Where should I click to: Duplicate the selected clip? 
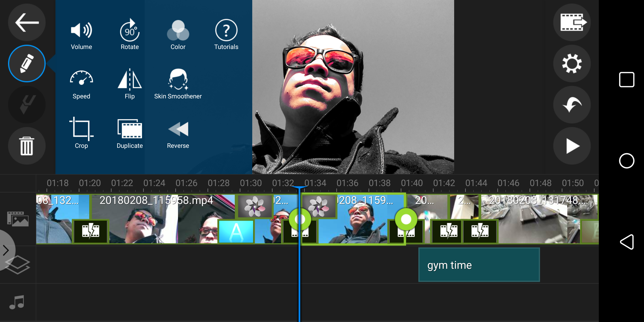point(129,133)
